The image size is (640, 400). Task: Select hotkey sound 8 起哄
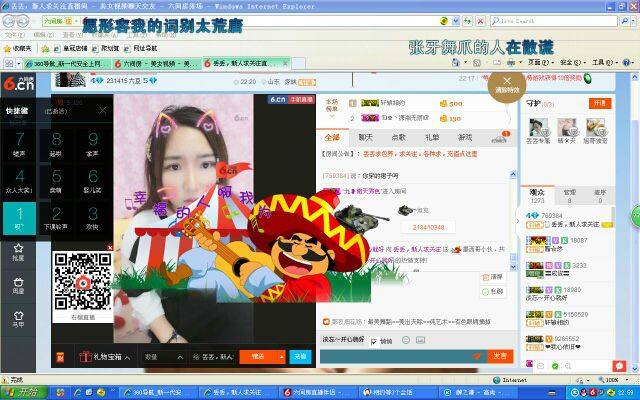click(x=56, y=144)
